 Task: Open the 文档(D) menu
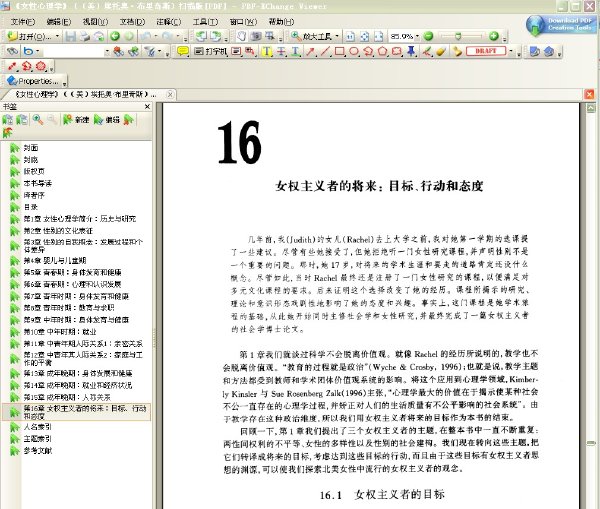(132, 22)
